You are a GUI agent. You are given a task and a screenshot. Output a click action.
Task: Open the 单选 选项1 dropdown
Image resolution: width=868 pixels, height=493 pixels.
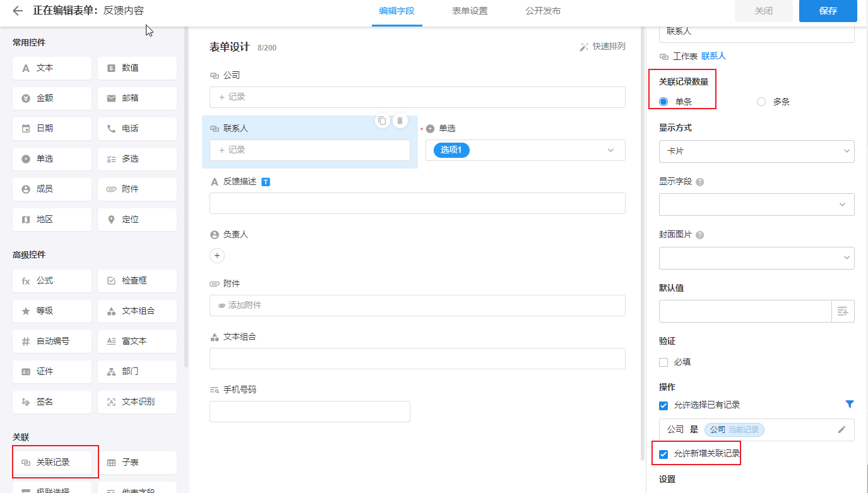525,150
